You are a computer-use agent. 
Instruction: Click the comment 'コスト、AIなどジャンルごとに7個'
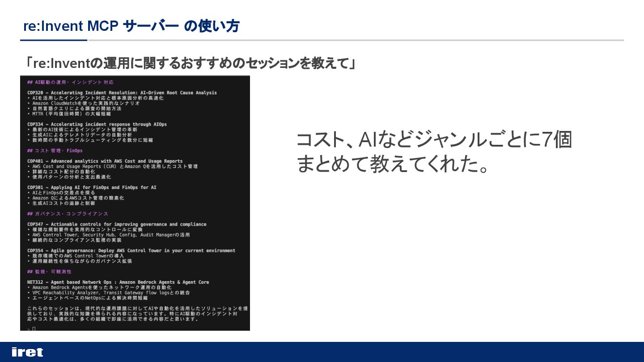point(434,140)
